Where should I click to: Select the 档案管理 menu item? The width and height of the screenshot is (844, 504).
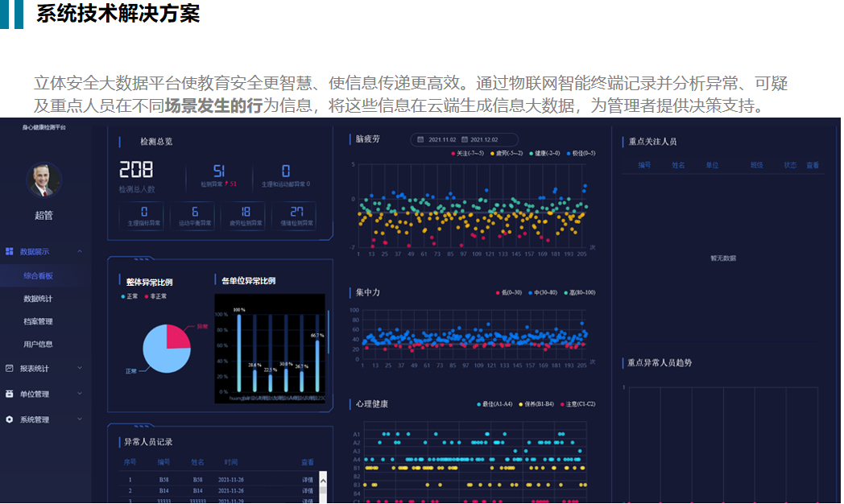click(x=38, y=322)
